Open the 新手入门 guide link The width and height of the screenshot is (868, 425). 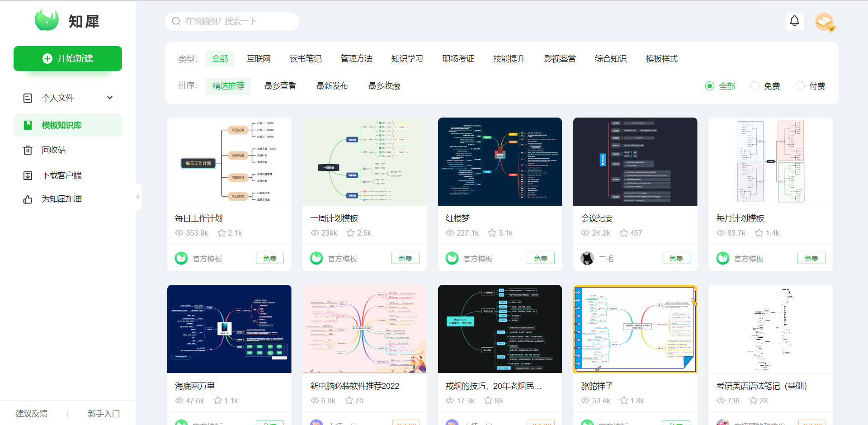[x=104, y=413]
